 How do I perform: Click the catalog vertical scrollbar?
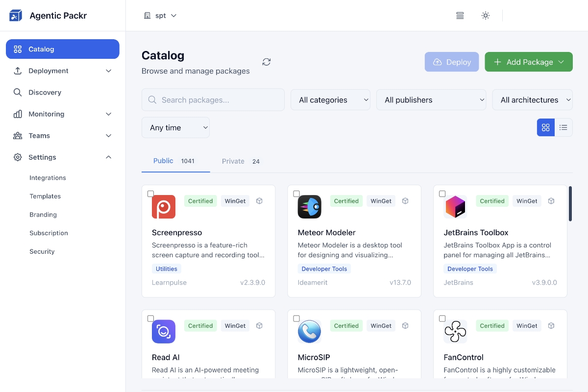coord(570,203)
